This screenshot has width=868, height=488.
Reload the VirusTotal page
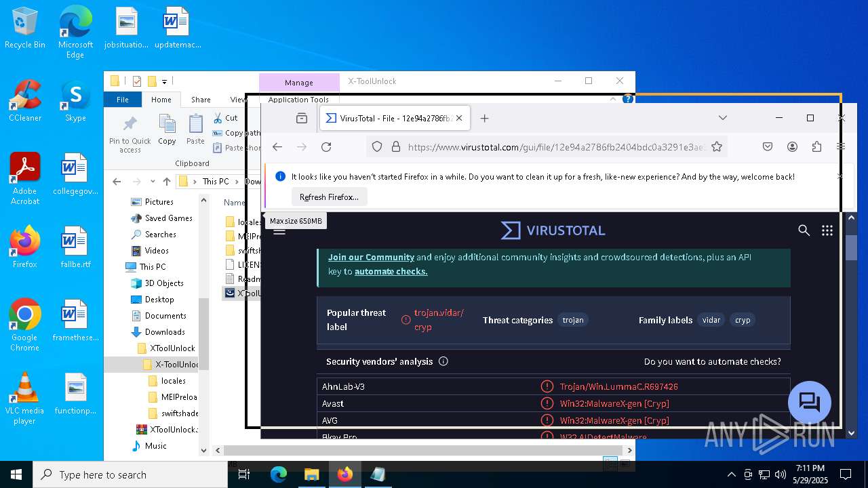[x=326, y=146]
